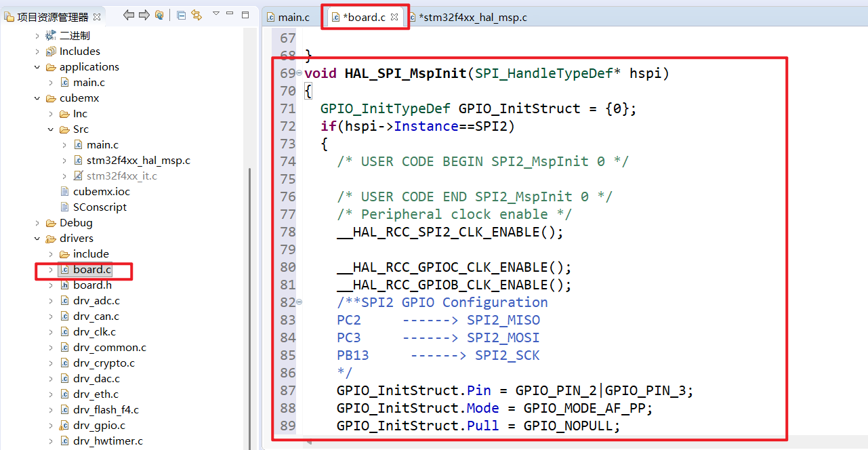Expand the board.h node
This screenshot has width=868, height=450.
[x=51, y=285]
